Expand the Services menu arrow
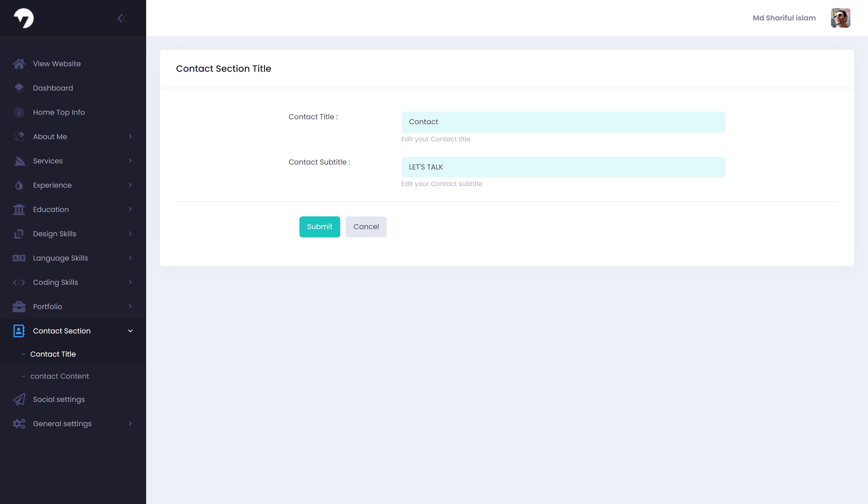 coord(130,161)
